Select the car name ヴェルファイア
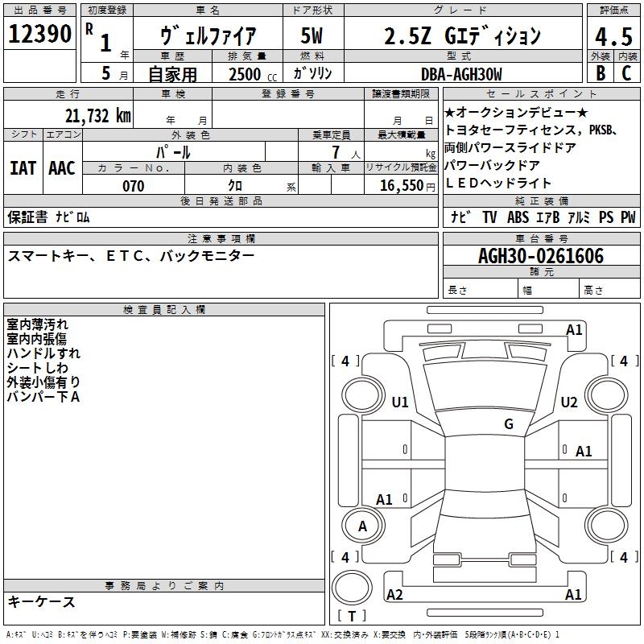Screen dimensions: 644x644 coord(208,36)
